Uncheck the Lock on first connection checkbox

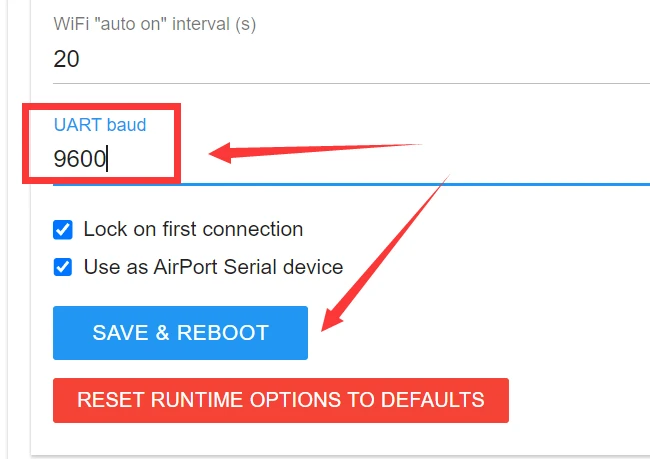(63, 230)
